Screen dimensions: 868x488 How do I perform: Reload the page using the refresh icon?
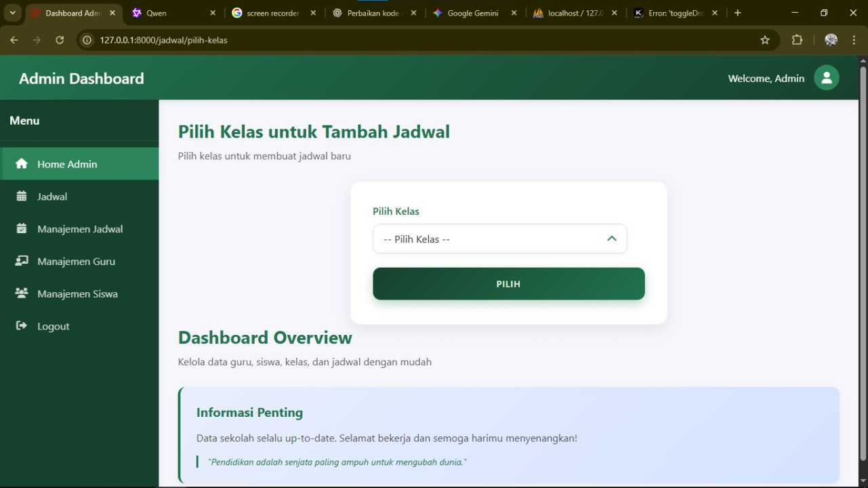[x=60, y=40]
